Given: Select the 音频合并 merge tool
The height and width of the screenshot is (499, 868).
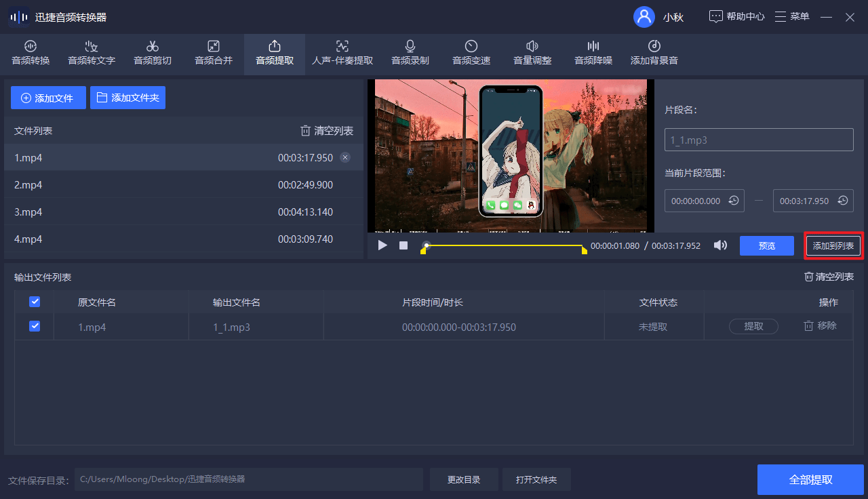Looking at the screenshot, I should (213, 54).
